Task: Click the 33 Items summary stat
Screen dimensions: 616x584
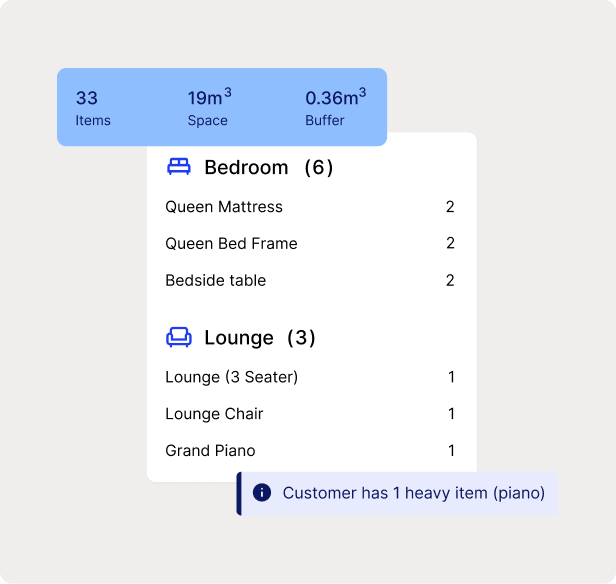Action: coord(93,108)
